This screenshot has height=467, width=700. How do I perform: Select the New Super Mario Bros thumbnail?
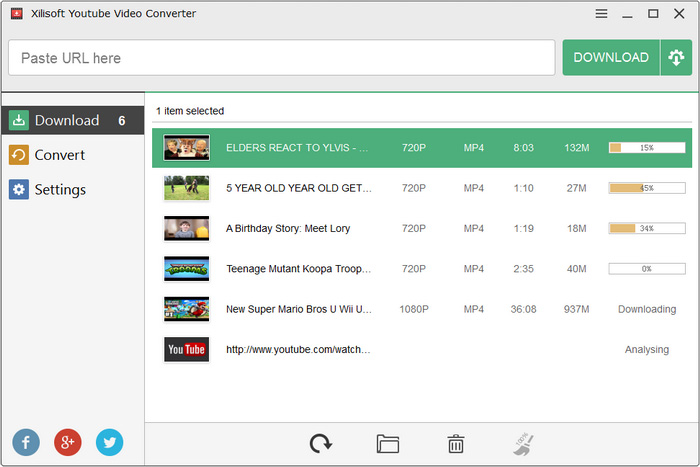(186, 309)
